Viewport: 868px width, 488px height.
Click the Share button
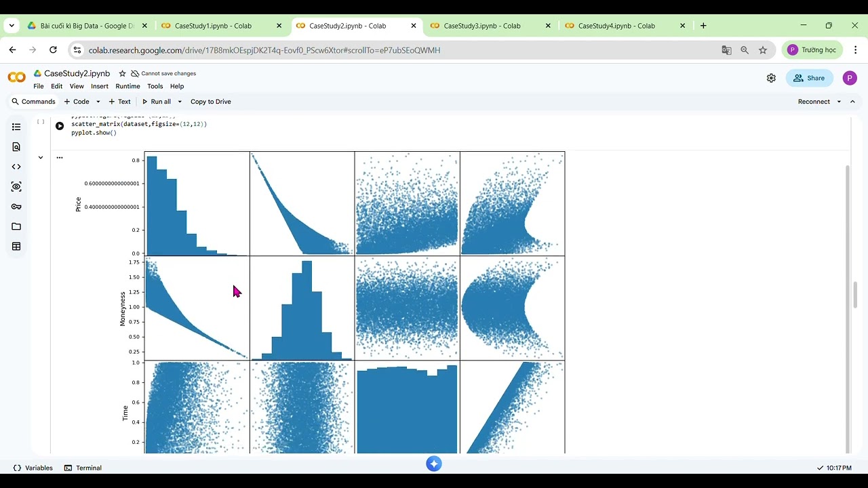[x=809, y=78]
